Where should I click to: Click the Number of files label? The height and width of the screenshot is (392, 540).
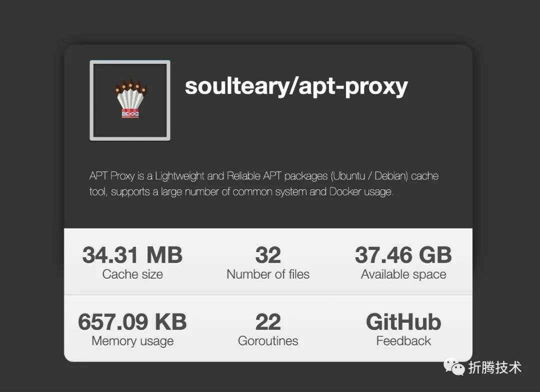tap(268, 275)
